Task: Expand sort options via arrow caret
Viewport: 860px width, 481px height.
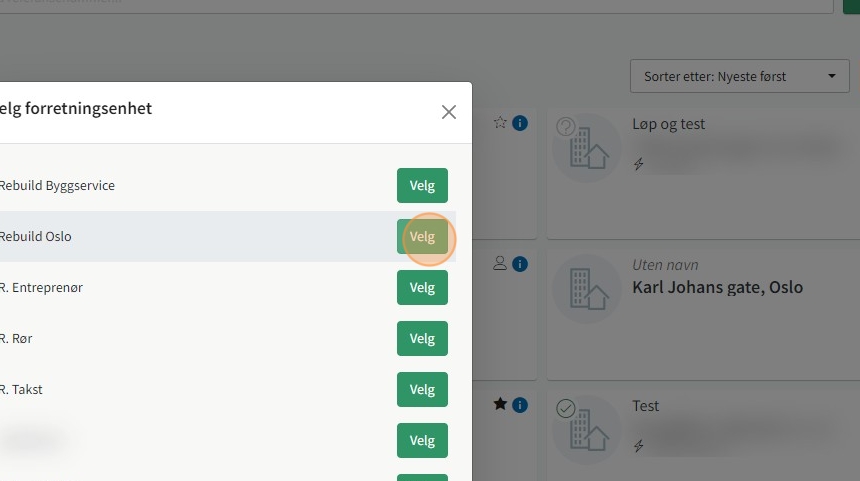Action: click(831, 76)
